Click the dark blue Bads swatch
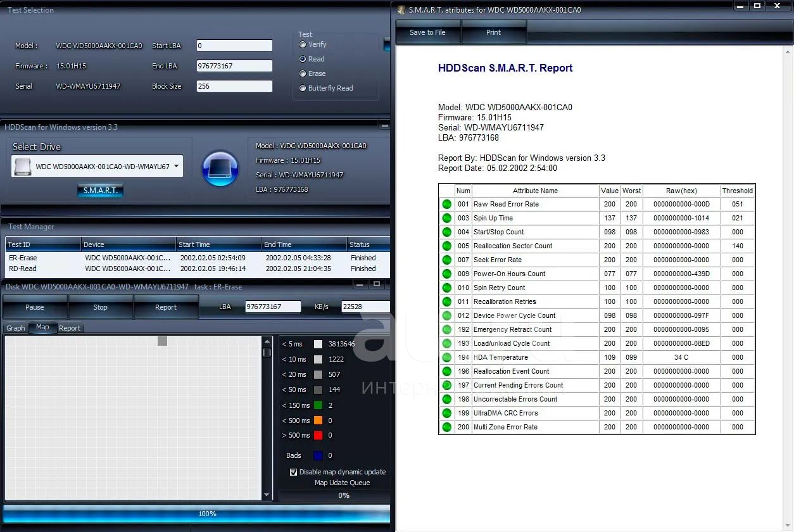 coord(318,455)
